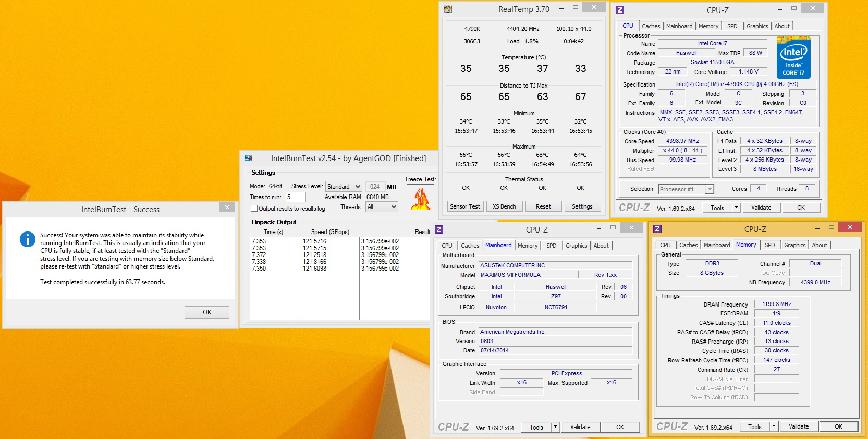This screenshot has width=868, height=439.
Task: Click the 121.5716 GFlops first result row
Action: point(314,241)
